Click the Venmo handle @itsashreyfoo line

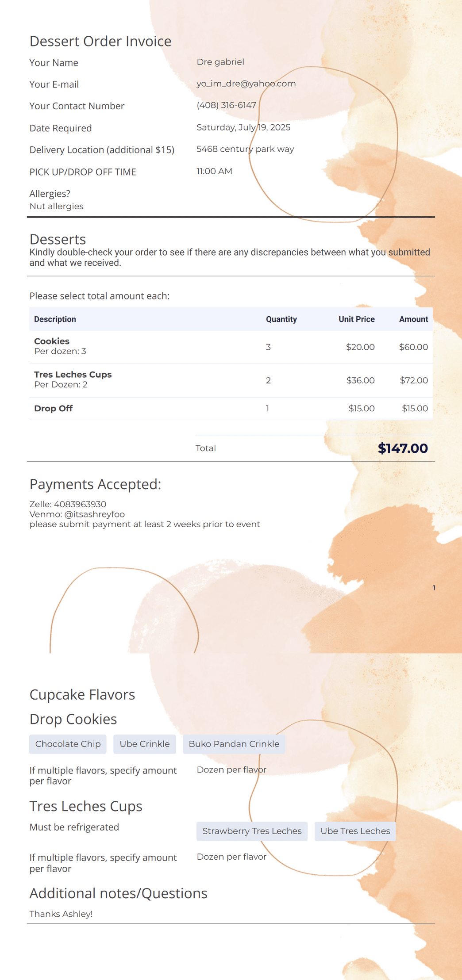point(77,514)
